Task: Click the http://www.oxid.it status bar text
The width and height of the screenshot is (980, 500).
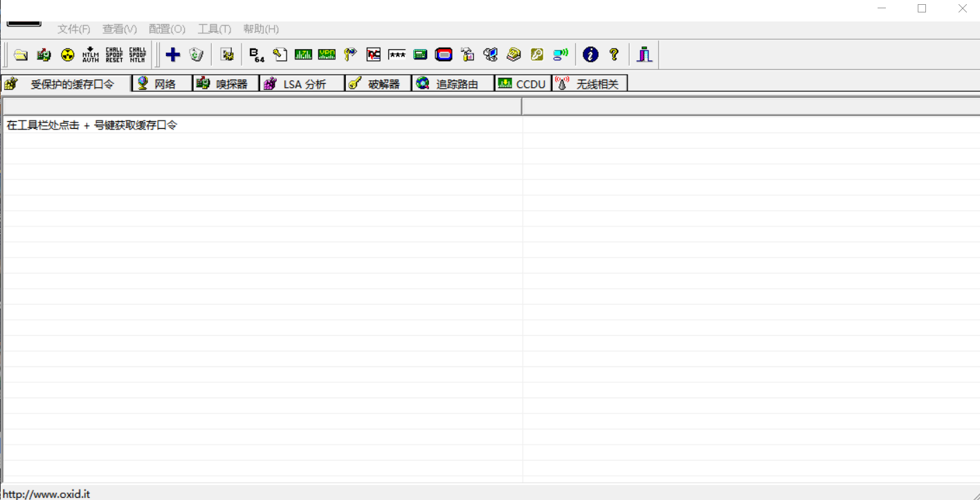Action: click(47, 494)
